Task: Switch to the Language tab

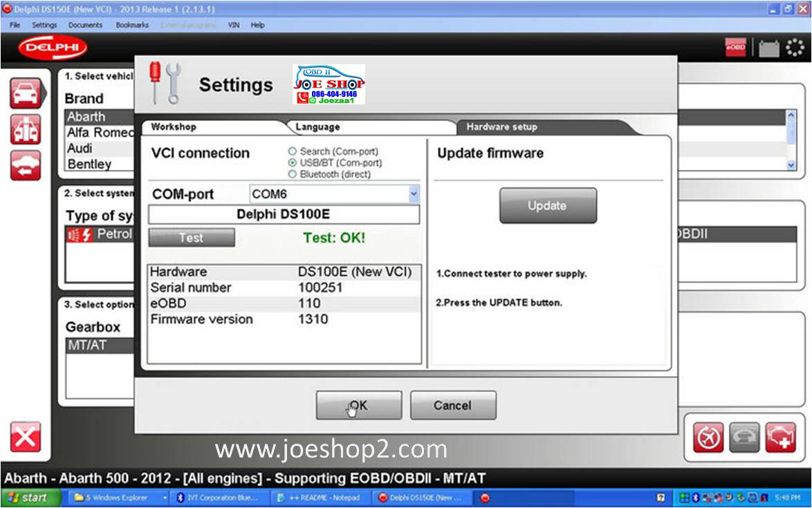Action: point(317,127)
